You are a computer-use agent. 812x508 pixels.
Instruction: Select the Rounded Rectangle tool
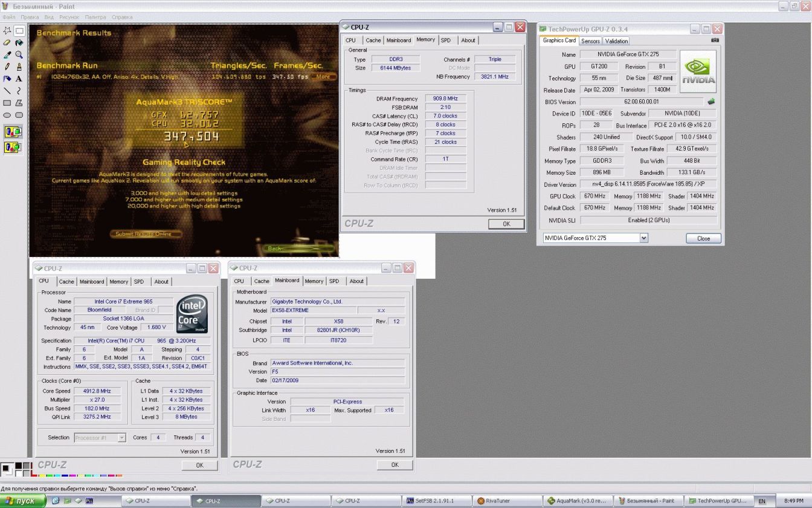point(19,115)
